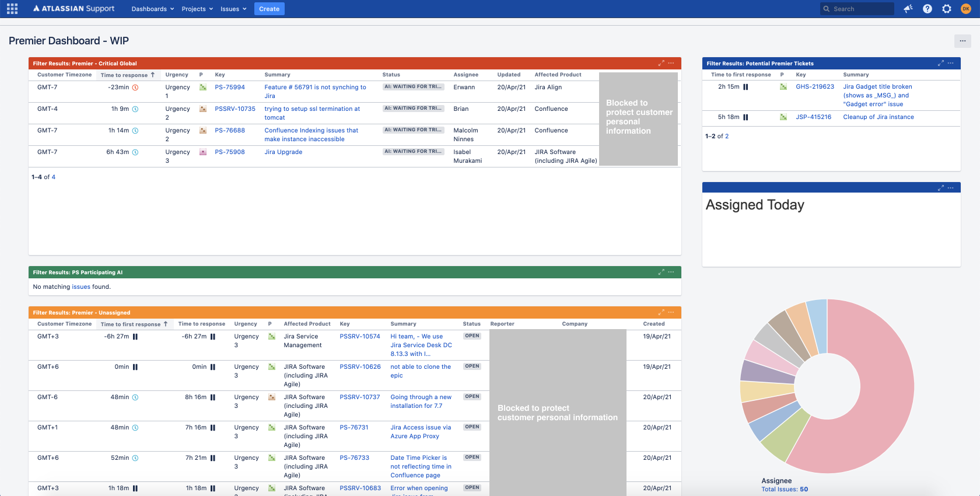
Task: Click the clock icon next to 1h 9m
Action: (x=135, y=109)
